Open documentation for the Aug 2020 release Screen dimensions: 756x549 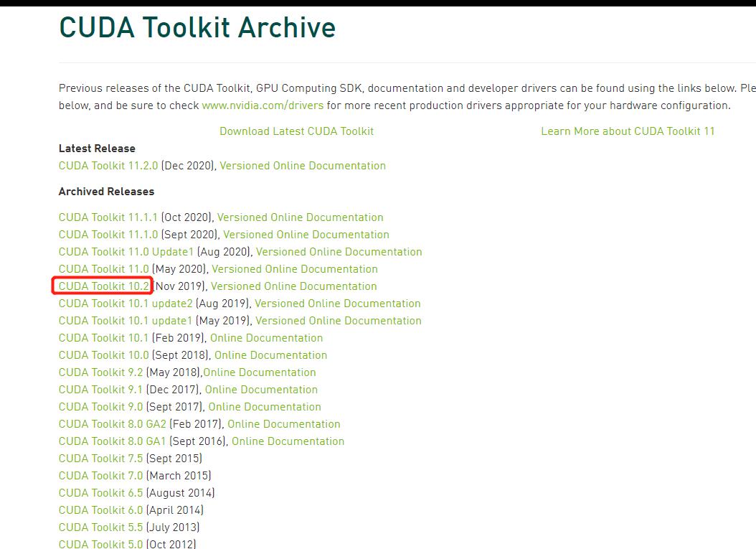(339, 252)
